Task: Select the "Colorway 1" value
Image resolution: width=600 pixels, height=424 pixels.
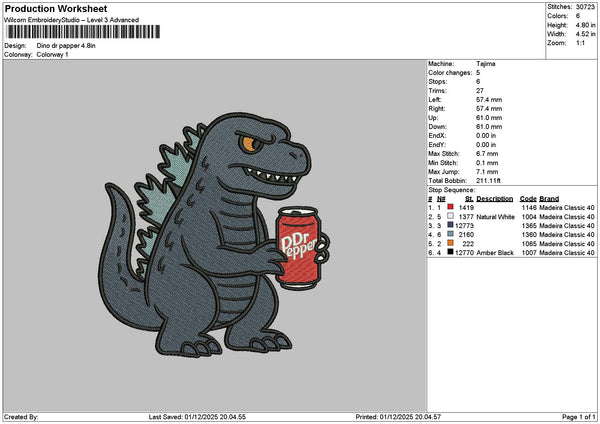Action: tap(52, 55)
